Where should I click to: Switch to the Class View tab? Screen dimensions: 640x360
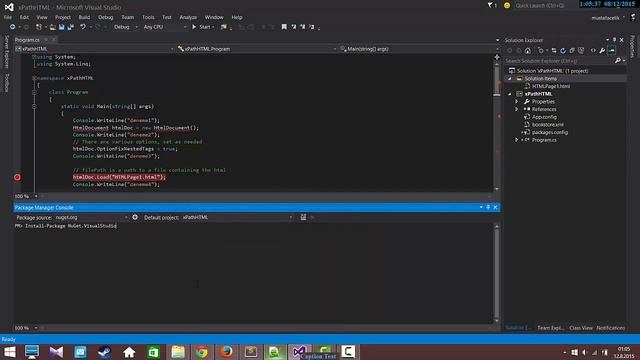point(580,328)
